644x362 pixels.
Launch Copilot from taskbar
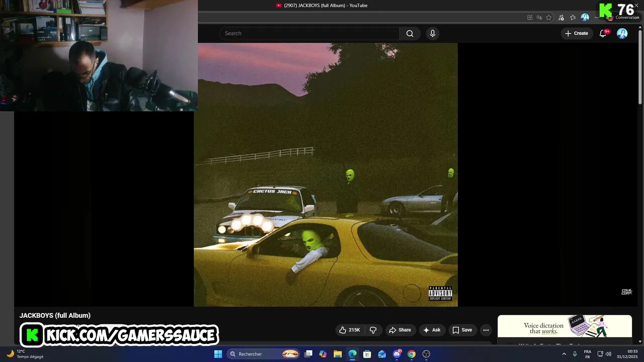coord(323,354)
